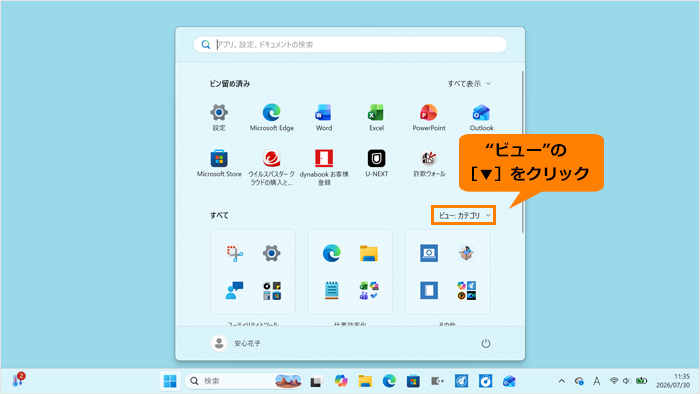The image size is (700, 394).
Task: Open Excel from pinned apps
Action: [376, 117]
